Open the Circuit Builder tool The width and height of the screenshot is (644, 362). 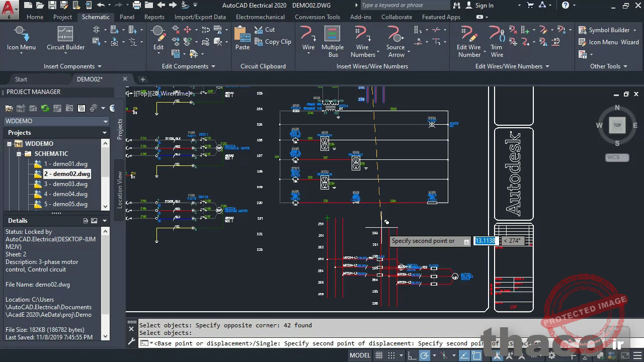click(x=65, y=38)
